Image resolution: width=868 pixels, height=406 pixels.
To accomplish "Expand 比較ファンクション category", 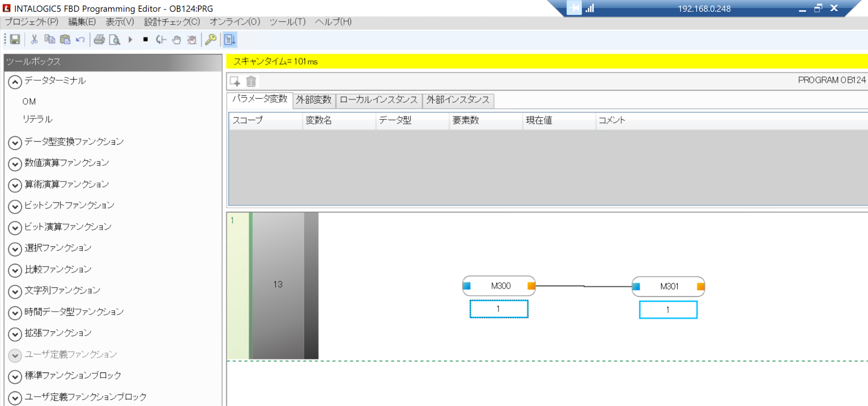I will [x=15, y=270].
